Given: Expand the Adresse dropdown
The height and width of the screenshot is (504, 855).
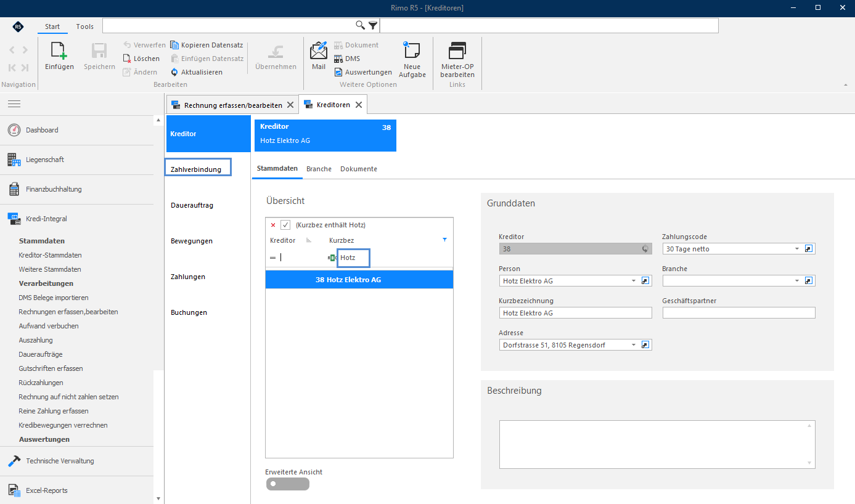Looking at the screenshot, I should pos(633,345).
